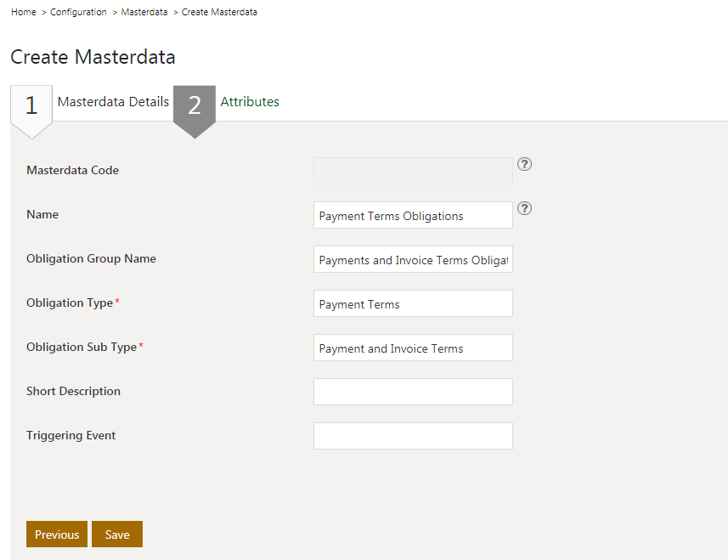This screenshot has height=560, width=728.
Task: Focus the Name input with Payment Terms Obligations
Action: click(413, 216)
